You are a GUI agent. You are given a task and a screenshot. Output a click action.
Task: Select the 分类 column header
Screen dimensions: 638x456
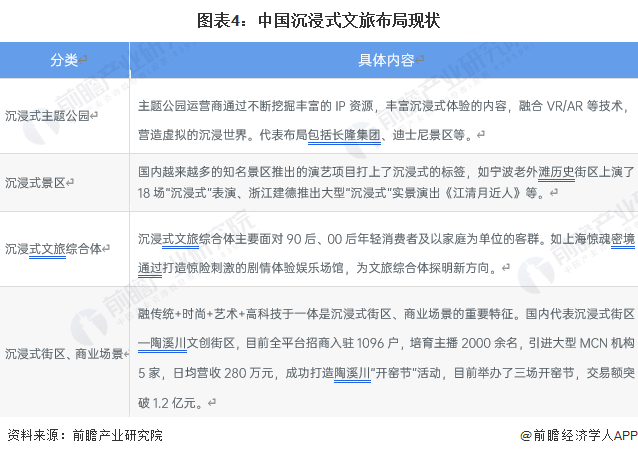64,60
